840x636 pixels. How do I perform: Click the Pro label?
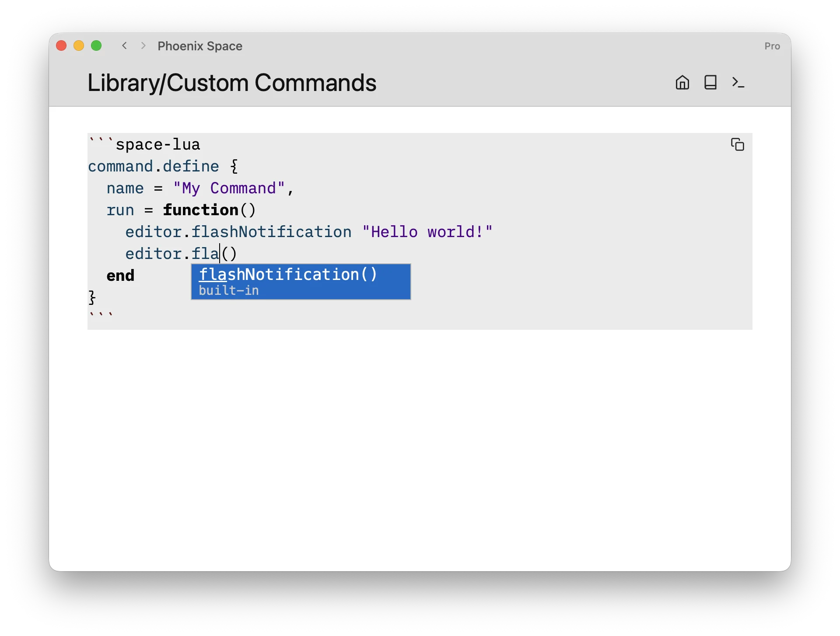pyautogui.click(x=772, y=46)
